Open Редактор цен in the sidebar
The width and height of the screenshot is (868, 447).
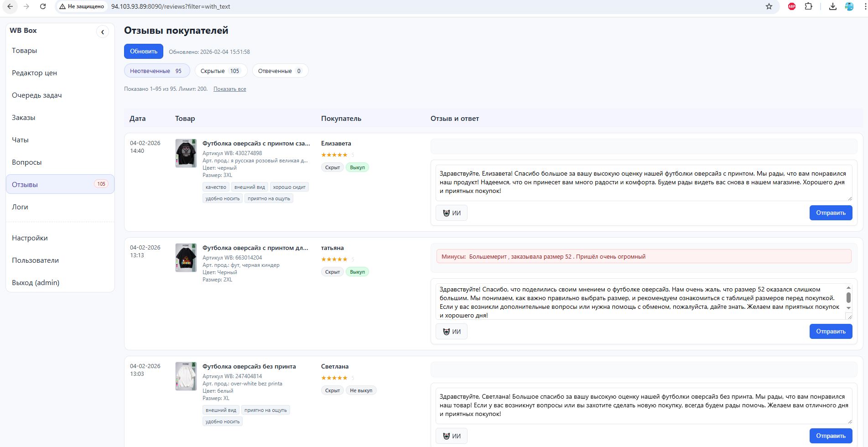coord(34,73)
